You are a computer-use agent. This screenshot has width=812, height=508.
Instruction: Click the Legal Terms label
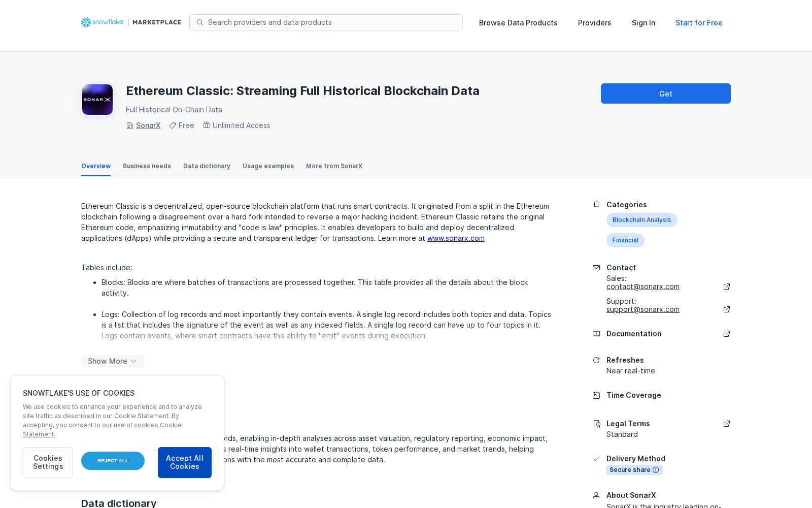628,424
